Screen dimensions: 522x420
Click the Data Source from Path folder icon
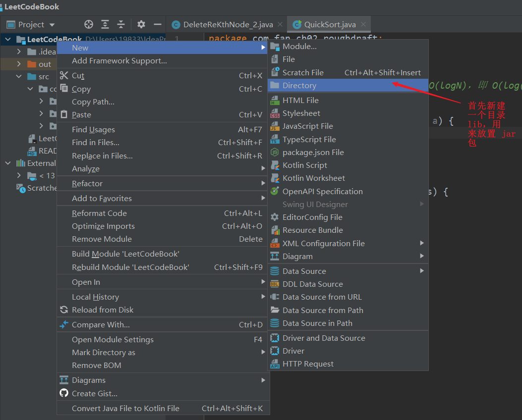pos(275,310)
